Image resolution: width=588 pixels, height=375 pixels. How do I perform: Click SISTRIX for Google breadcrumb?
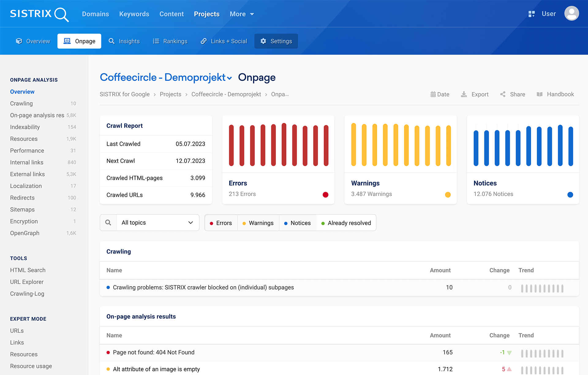pyautogui.click(x=125, y=94)
